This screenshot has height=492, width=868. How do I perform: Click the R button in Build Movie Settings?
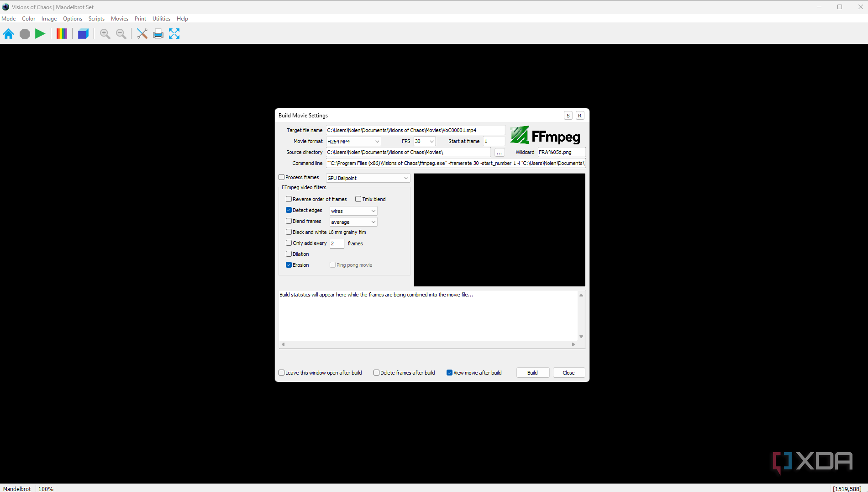pos(580,116)
